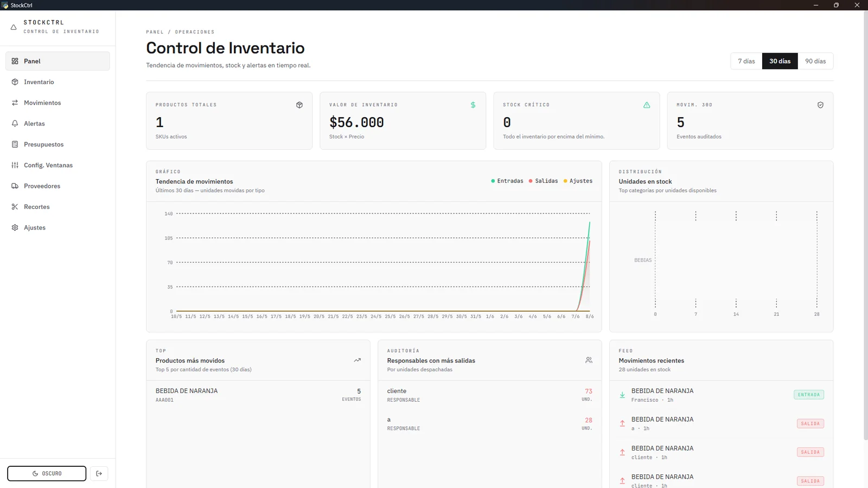Image resolution: width=868 pixels, height=488 pixels.
Task: Click the Inventario cube icon in sidebar
Action: [x=15, y=82]
